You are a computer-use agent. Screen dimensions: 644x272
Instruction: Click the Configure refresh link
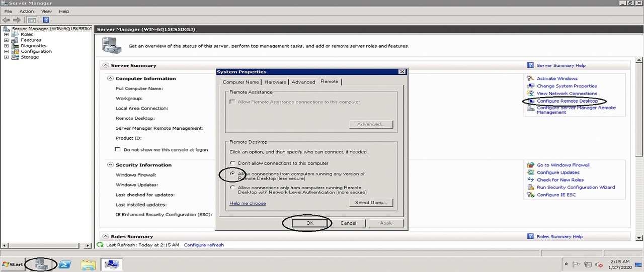pyautogui.click(x=204, y=245)
